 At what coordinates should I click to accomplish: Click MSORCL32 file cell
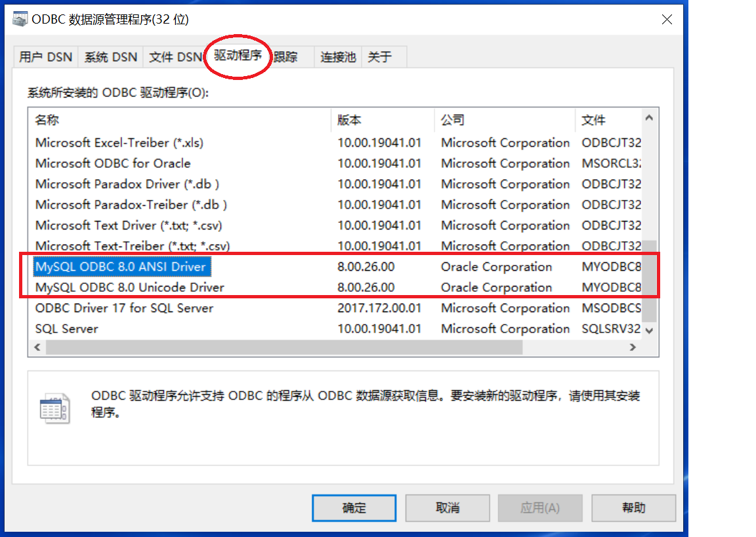(x=611, y=164)
